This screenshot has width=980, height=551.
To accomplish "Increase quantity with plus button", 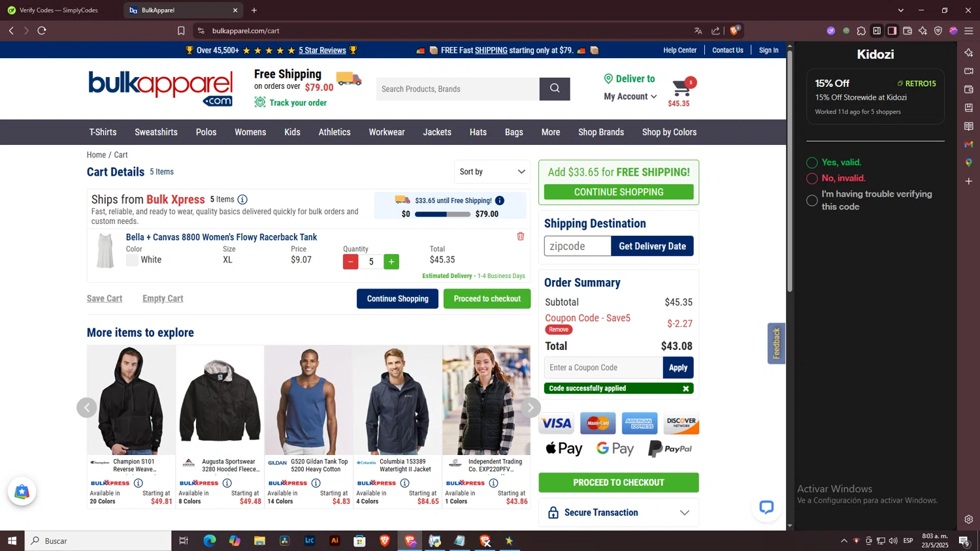I will tap(391, 262).
